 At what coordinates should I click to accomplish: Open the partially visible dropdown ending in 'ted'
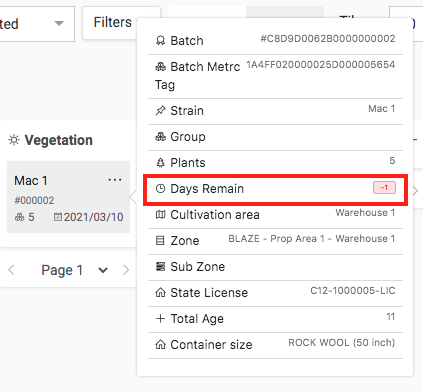click(x=35, y=24)
